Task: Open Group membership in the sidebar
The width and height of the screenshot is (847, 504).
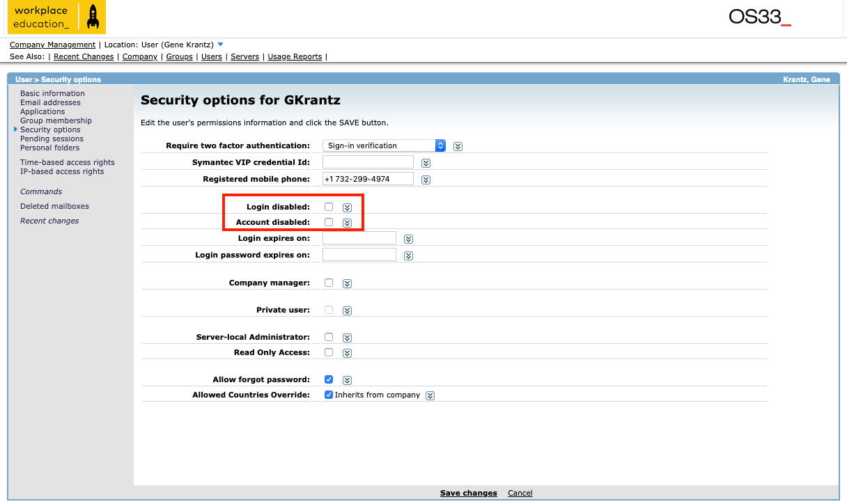Action: 56,120
